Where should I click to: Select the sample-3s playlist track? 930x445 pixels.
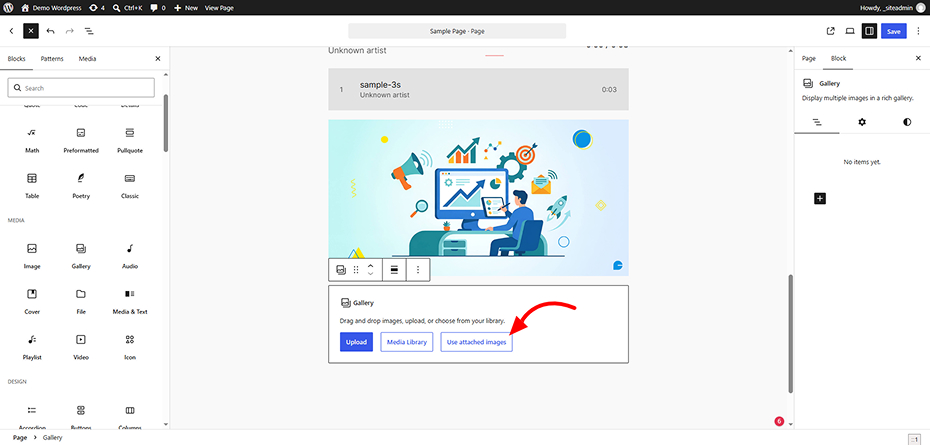click(478, 89)
